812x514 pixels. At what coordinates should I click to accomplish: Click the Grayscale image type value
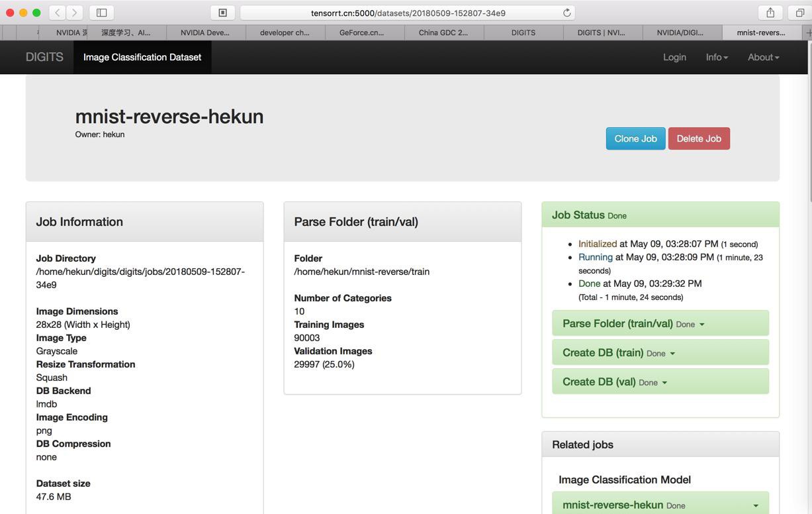[x=57, y=351]
